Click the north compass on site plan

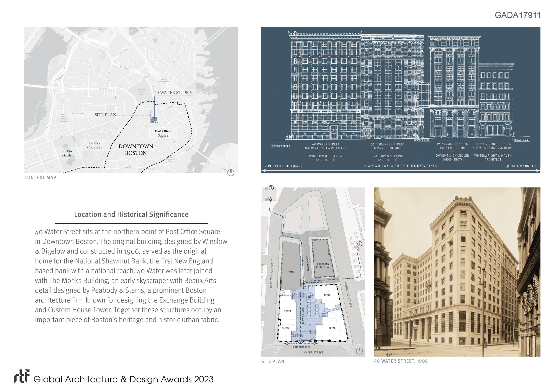click(359, 351)
